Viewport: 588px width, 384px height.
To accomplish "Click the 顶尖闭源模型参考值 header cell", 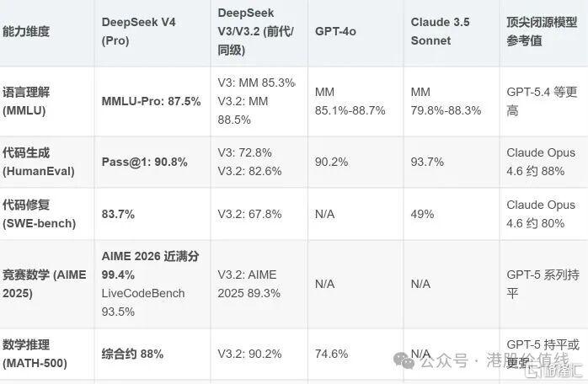I will click(x=542, y=31).
